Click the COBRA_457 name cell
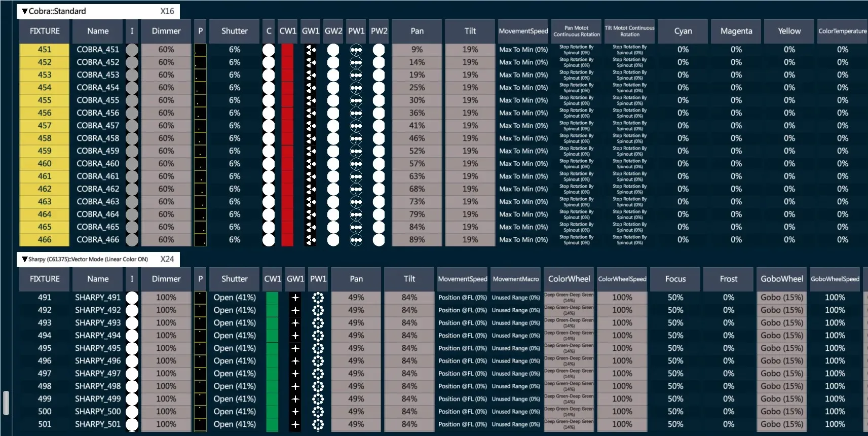 coord(98,126)
